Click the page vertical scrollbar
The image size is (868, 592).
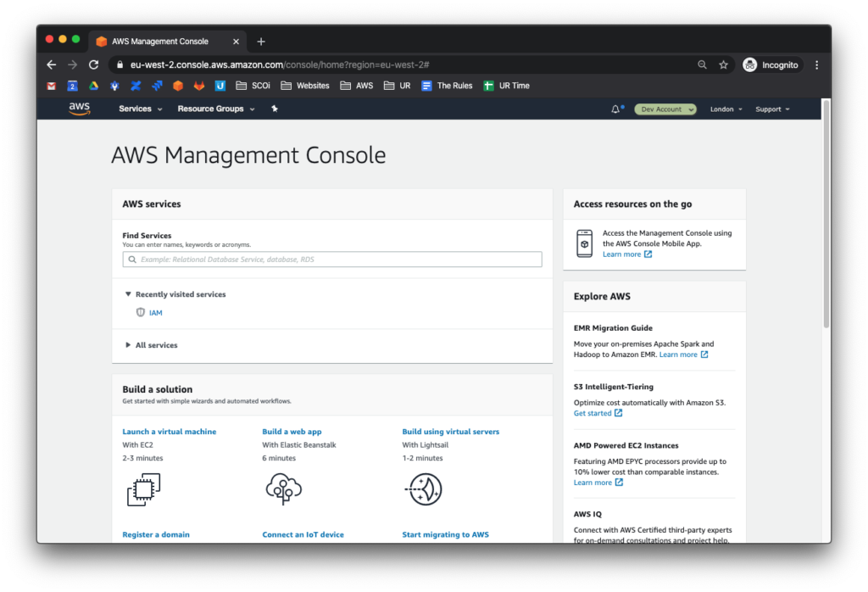826,213
